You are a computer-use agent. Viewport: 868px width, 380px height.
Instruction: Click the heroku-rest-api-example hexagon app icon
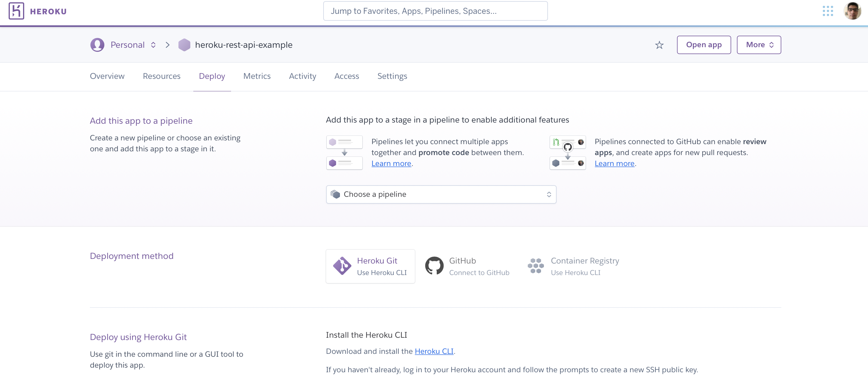(x=184, y=45)
